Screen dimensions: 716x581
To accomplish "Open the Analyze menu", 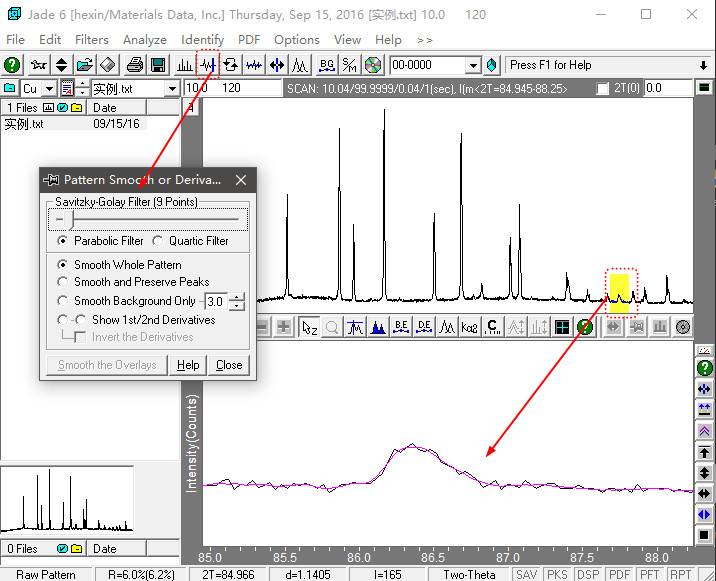I will 145,40.
